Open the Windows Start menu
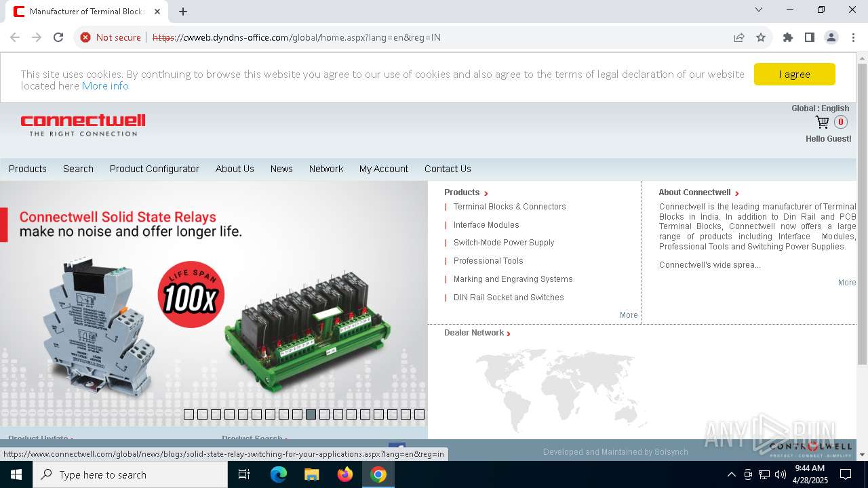Screen dimensions: 868x488 16,474
